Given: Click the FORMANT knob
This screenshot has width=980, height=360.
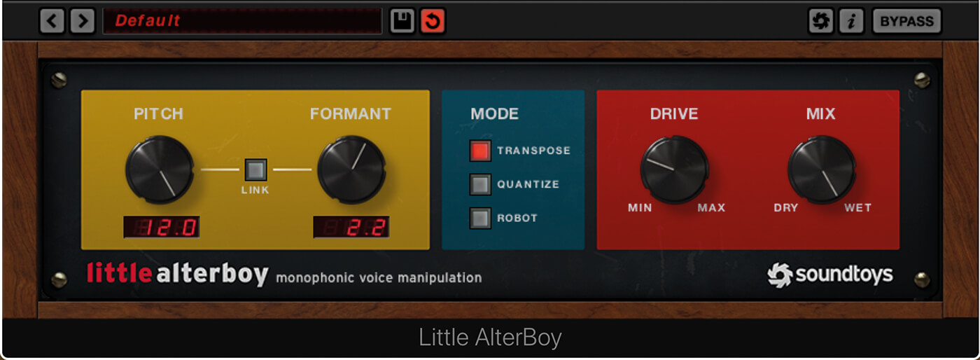Looking at the screenshot, I should 351,169.
